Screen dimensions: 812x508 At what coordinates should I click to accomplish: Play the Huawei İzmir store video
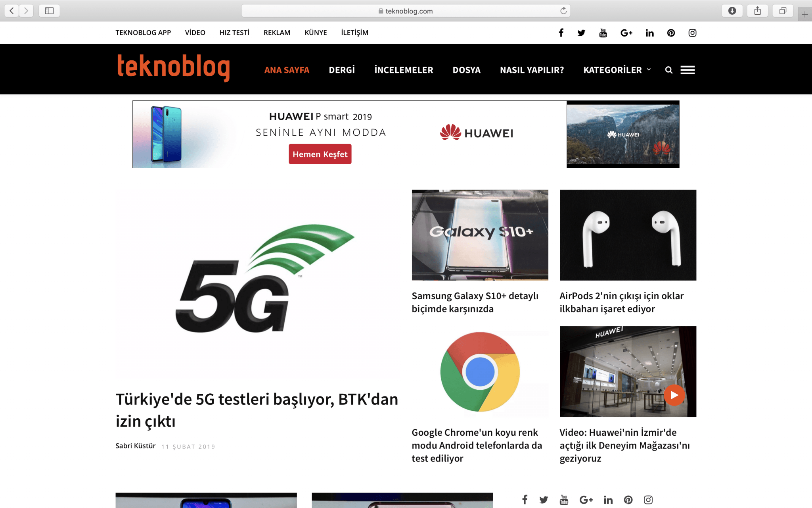[674, 395]
